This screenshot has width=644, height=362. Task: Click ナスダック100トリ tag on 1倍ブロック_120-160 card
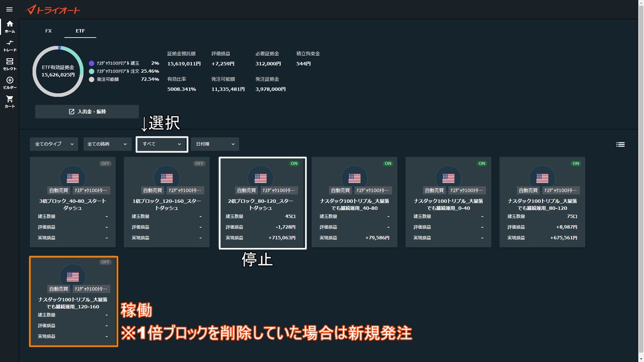(185, 191)
